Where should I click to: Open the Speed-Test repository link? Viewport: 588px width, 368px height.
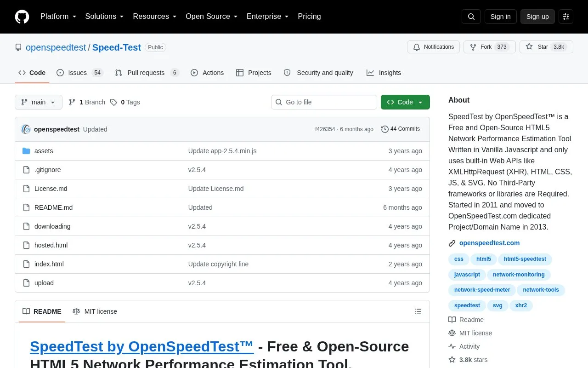coord(117,47)
